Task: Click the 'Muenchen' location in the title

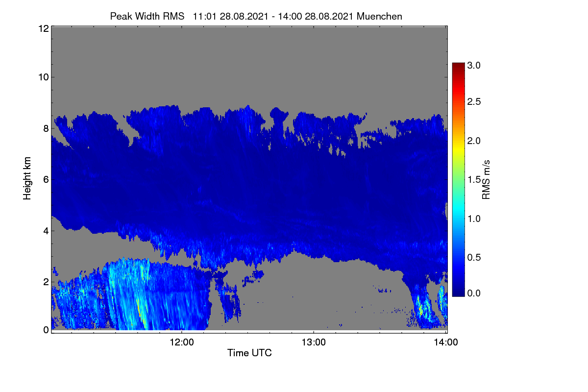Action: click(x=380, y=16)
